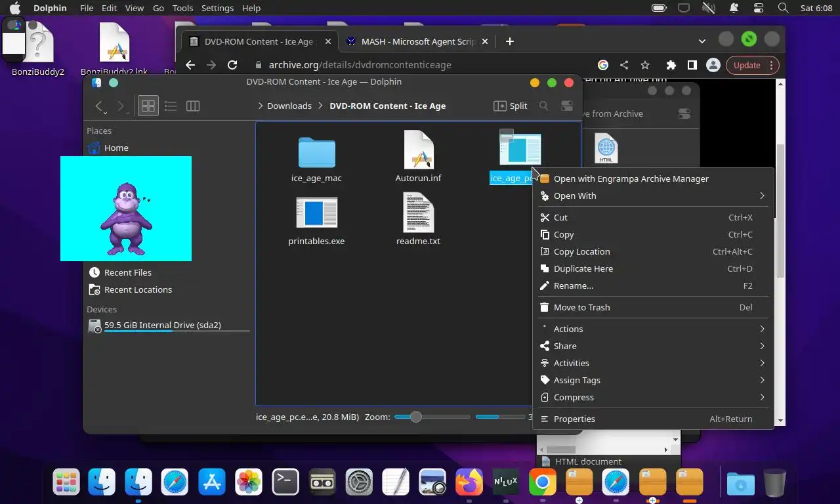
Task: Open App Store from the dock
Action: point(212,482)
